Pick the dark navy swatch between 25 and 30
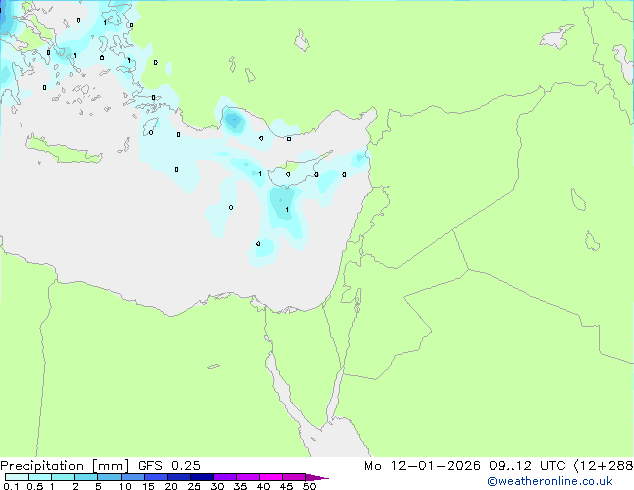 (202, 477)
